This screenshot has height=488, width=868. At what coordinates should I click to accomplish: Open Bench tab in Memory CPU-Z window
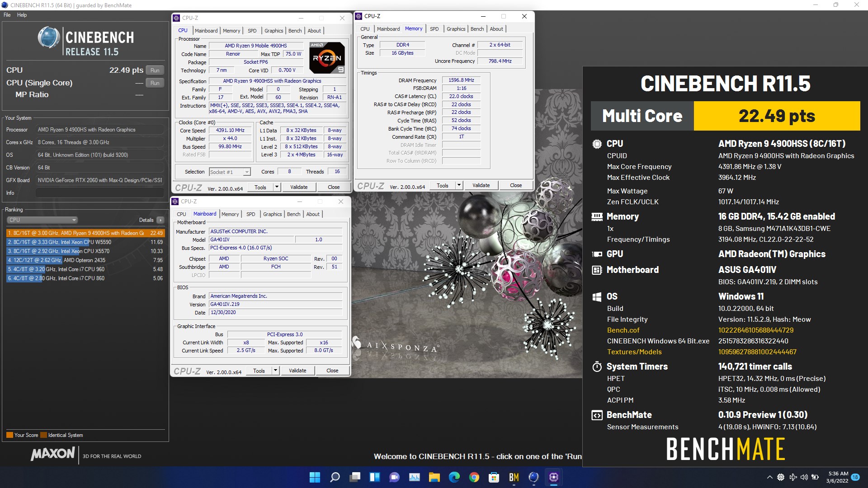(477, 29)
